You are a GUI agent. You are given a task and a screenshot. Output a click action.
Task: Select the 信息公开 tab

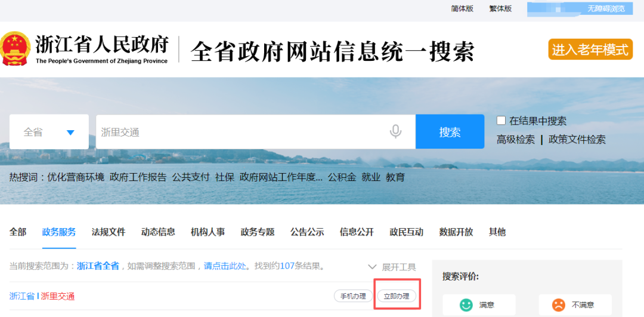pyautogui.click(x=357, y=232)
